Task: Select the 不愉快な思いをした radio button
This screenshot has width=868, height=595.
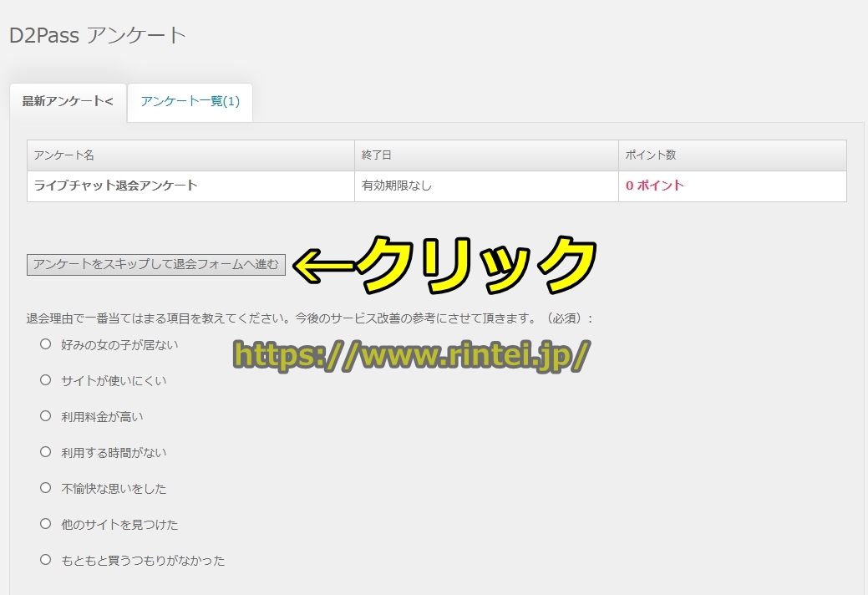Action: pos(46,487)
